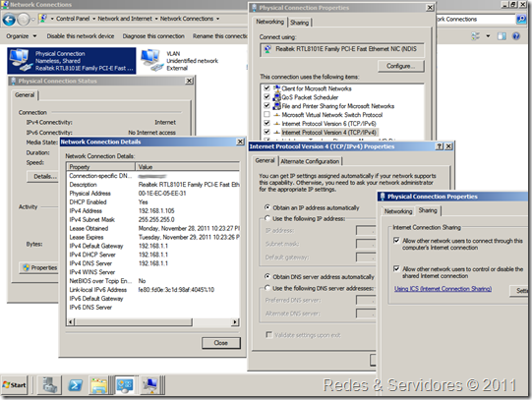Check Microsoft Virtual Network Switch Protocol

[266, 115]
